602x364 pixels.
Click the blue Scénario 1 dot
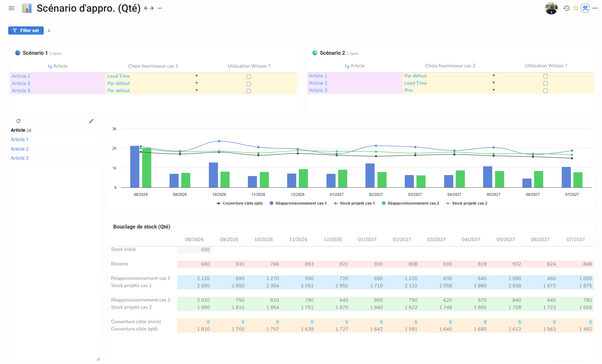(x=18, y=53)
